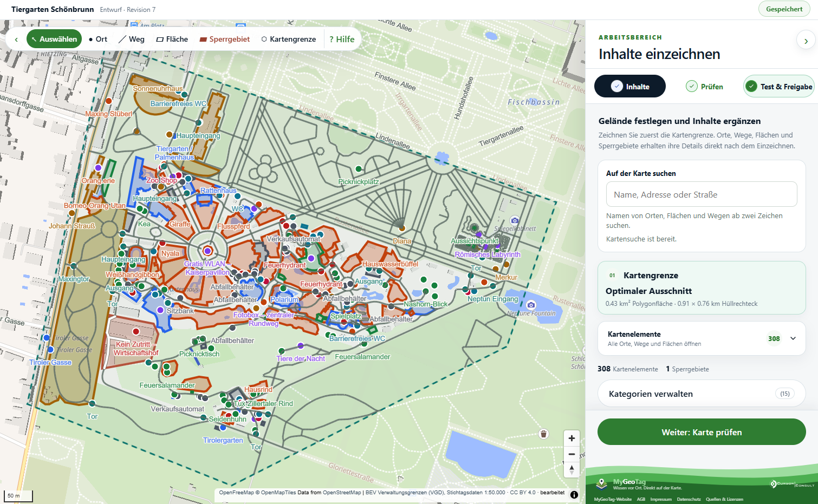The width and height of the screenshot is (818, 504).
Task: Click the Neptun Eingang map label
Action: (x=492, y=299)
